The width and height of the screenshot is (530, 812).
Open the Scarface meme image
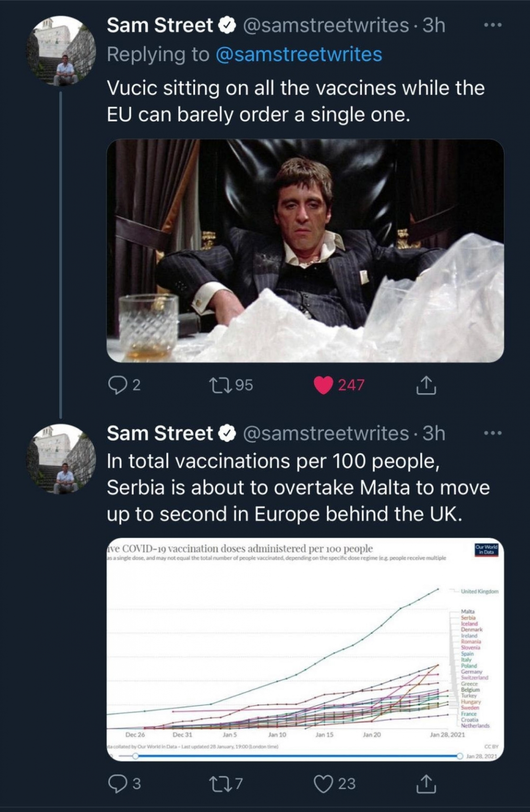tap(305, 251)
